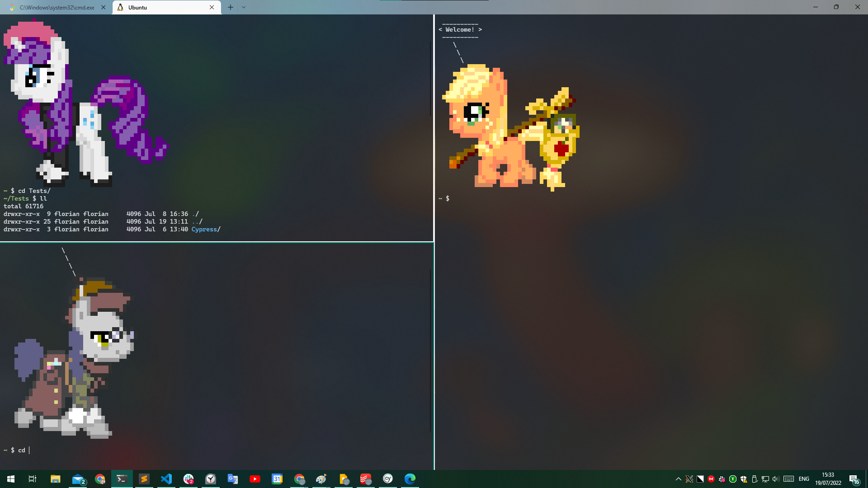Image resolution: width=868 pixels, height=488 pixels.
Task: Open a new terminal tab
Action: [231, 7]
